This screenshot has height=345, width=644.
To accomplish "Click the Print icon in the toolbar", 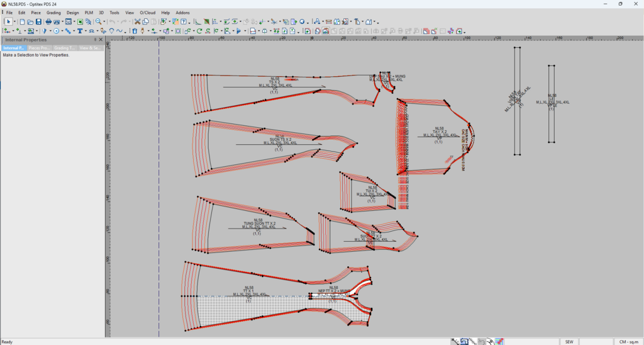I will click(x=48, y=21).
